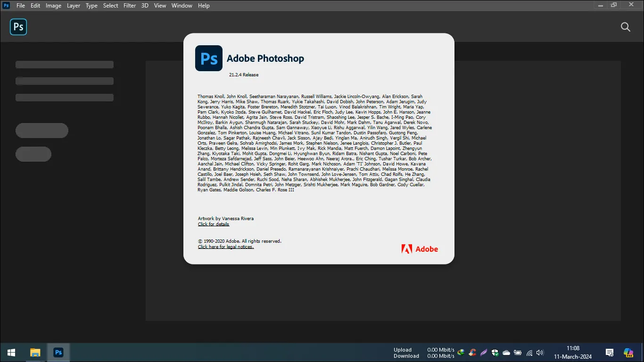Screen dimensions: 644x362
Task: Click the search icon in Photoshop's top bar
Action: pyautogui.click(x=626, y=27)
